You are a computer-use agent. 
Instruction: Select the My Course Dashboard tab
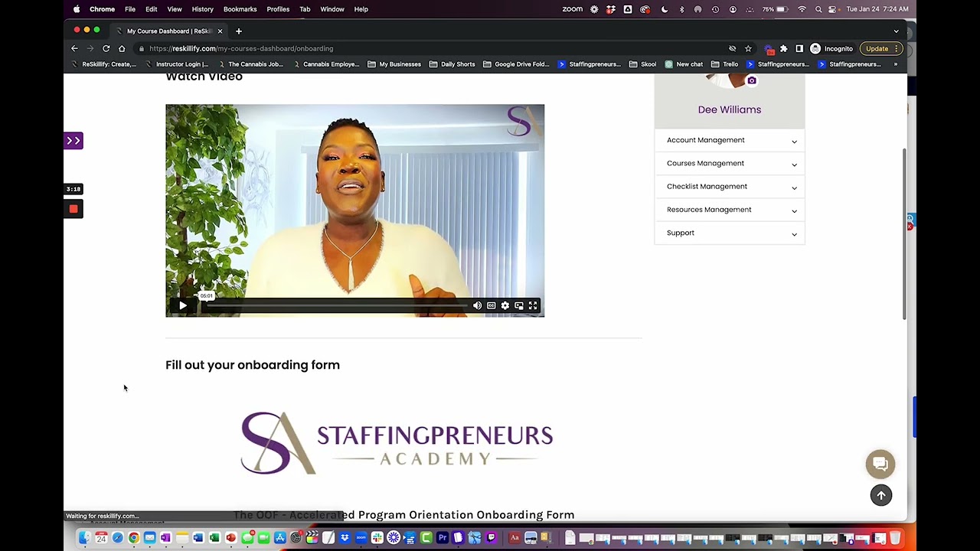point(168,31)
